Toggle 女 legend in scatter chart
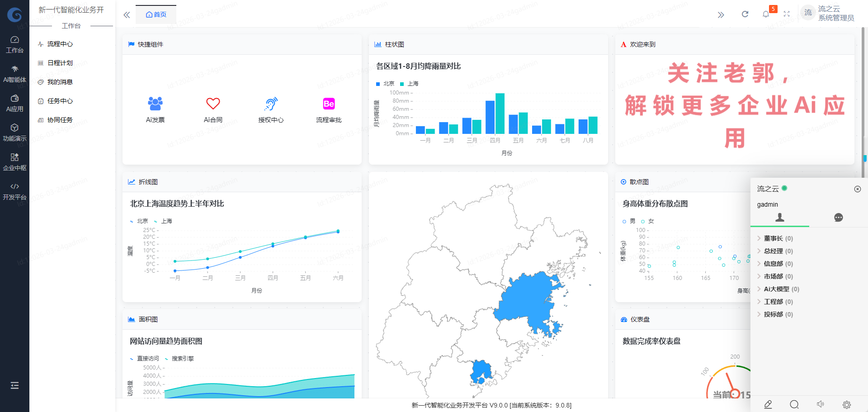868x412 pixels. (x=647, y=221)
